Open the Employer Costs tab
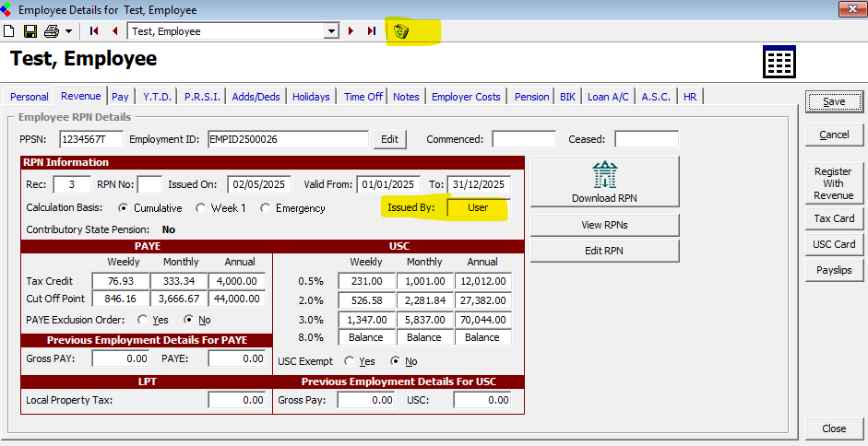The image size is (868, 446). click(466, 97)
